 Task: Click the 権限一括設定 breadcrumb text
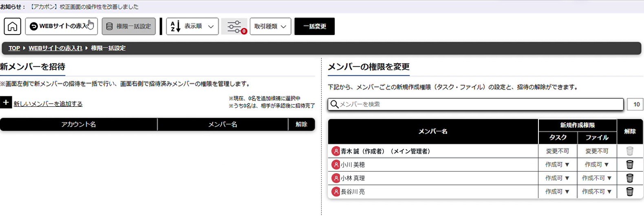108,48
